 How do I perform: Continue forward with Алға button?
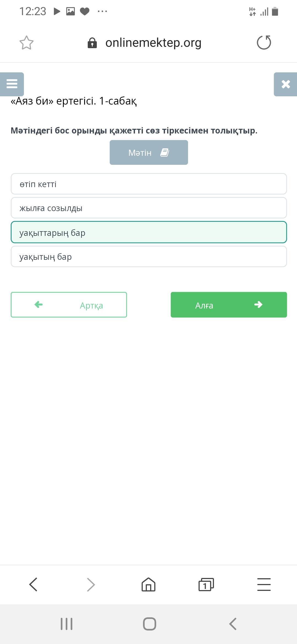[229, 305]
